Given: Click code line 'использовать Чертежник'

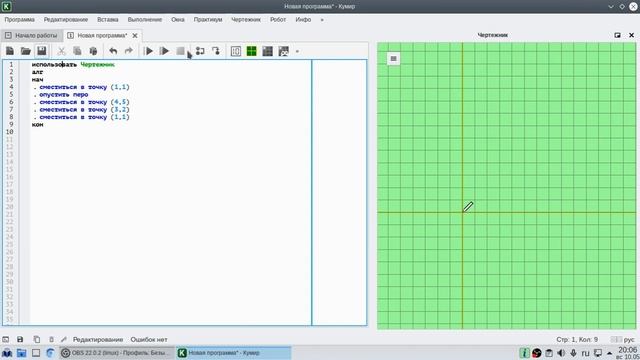Looking at the screenshot, I should point(73,64).
